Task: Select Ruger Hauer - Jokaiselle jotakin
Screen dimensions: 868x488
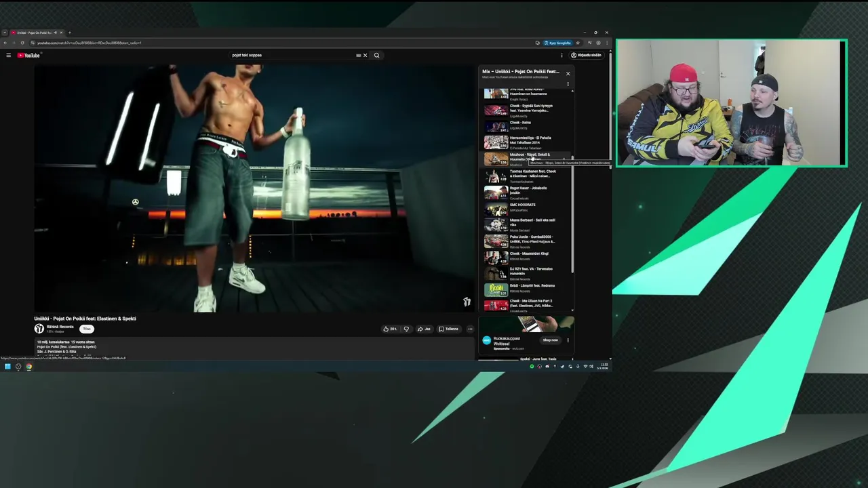Action: point(526,192)
